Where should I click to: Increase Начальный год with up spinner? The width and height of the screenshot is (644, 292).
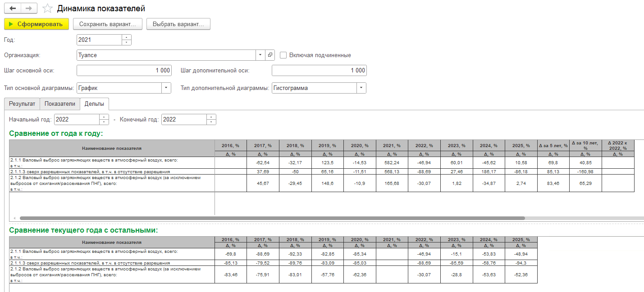[x=104, y=117]
